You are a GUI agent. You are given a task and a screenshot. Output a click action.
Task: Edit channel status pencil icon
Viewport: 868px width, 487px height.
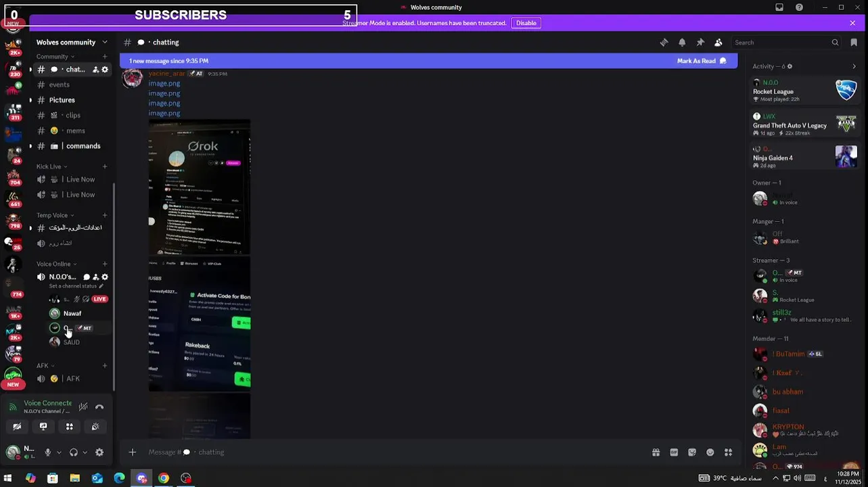[101, 286]
